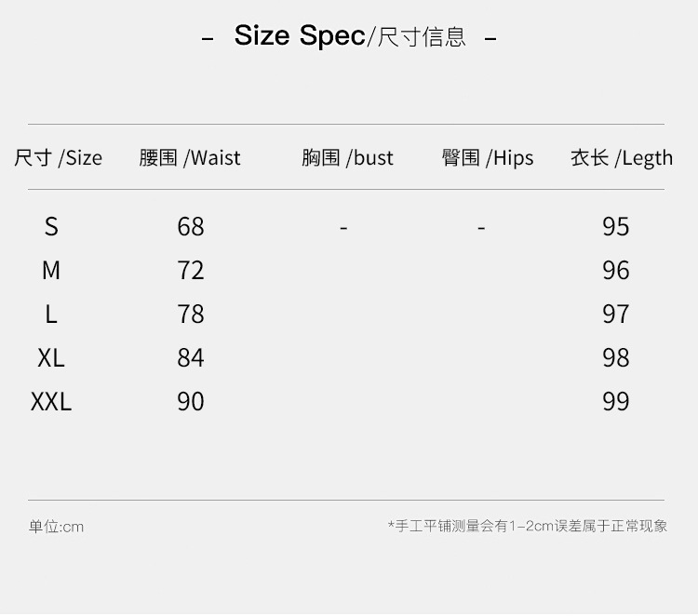Select the XL size row label
Viewport: 698px width, 616px height.
coord(51,357)
